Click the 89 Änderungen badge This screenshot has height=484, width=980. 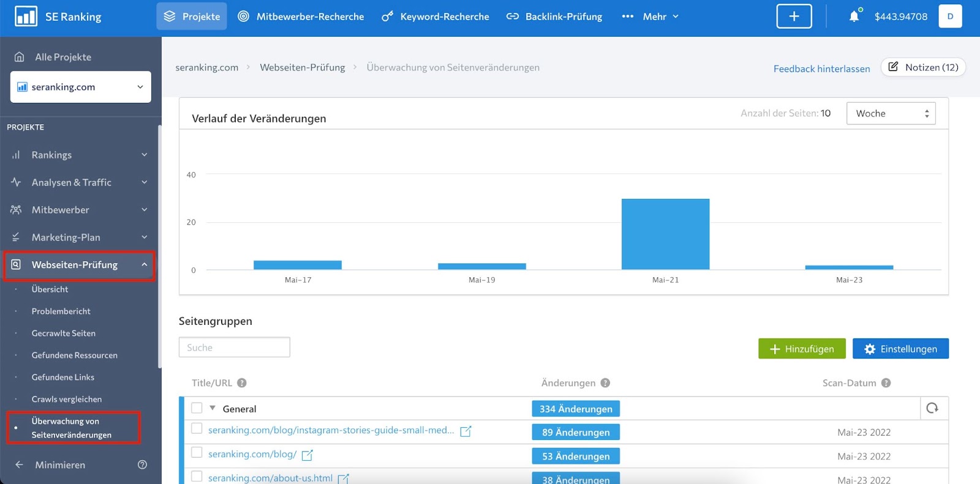(x=576, y=432)
